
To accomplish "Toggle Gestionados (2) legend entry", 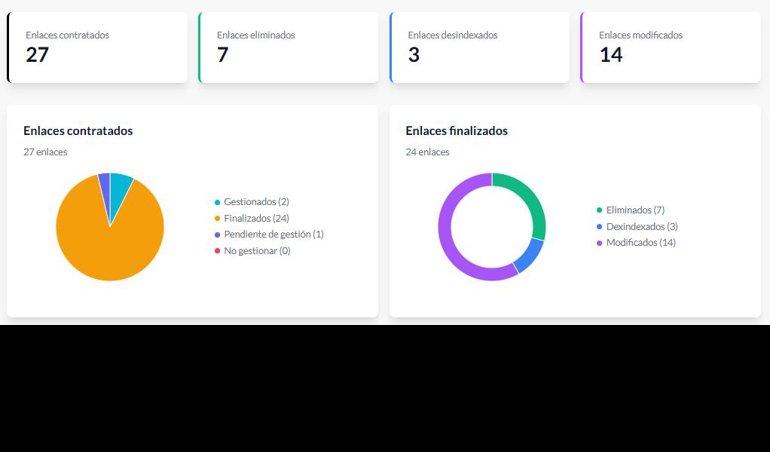I will pos(256,202).
